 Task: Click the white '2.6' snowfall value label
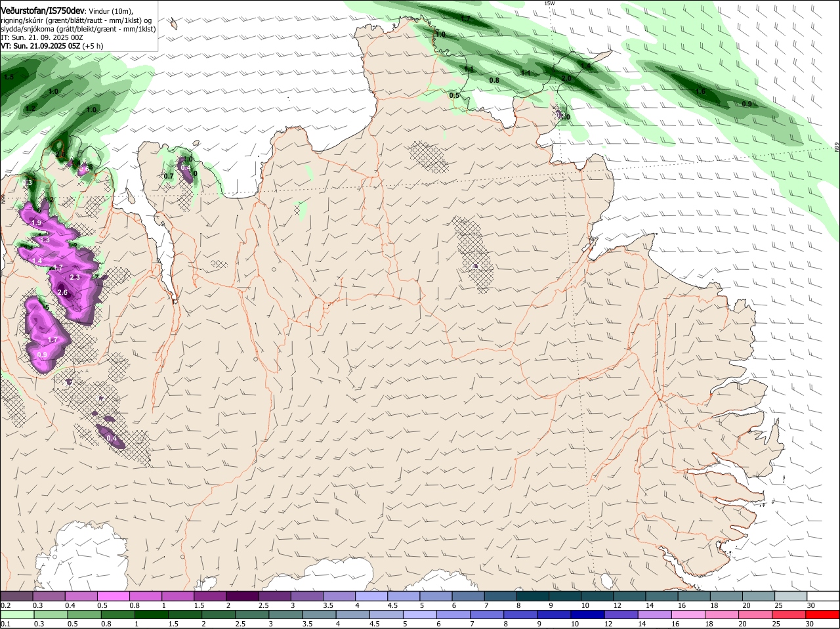pyautogui.click(x=63, y=292)
